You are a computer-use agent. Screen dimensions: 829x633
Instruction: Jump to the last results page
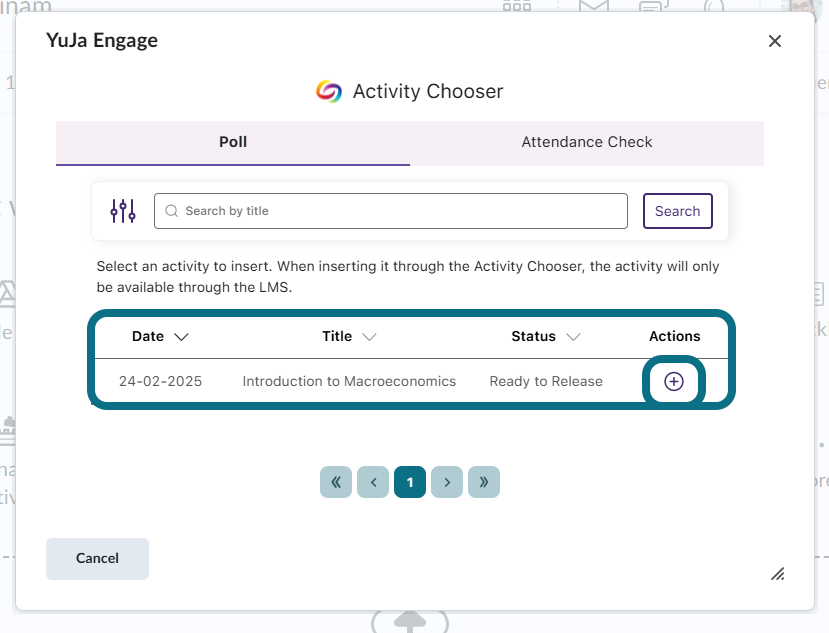(x=484, y=482)
